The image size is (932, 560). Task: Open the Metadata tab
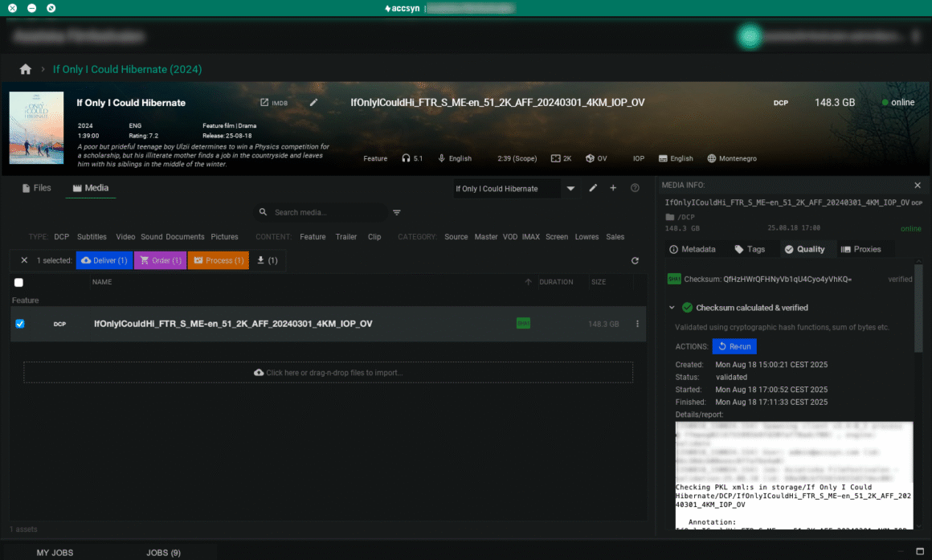coord(692,249)
